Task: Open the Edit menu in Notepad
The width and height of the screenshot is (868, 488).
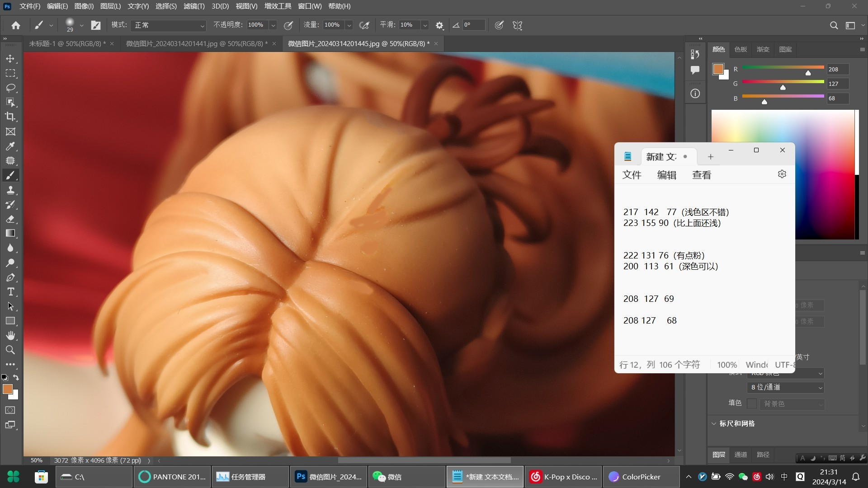Action: pos(666,175)
